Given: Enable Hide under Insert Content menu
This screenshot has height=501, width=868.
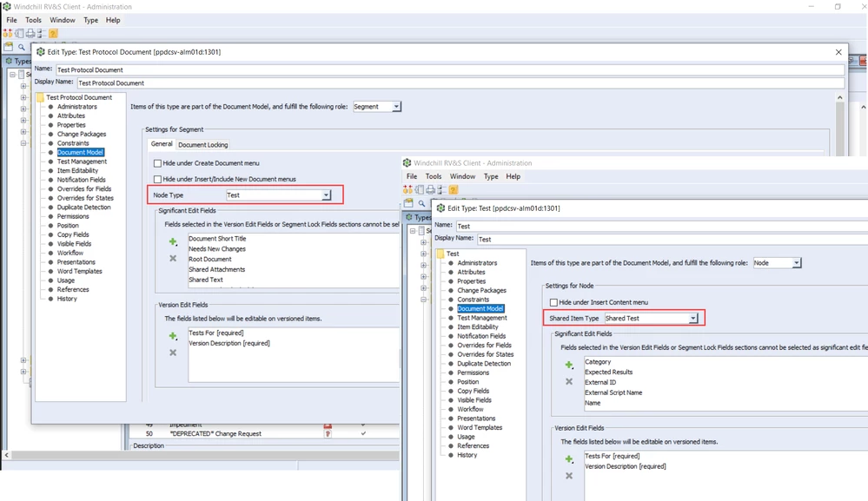Looking at the screenshot, I should click(553, 302).
